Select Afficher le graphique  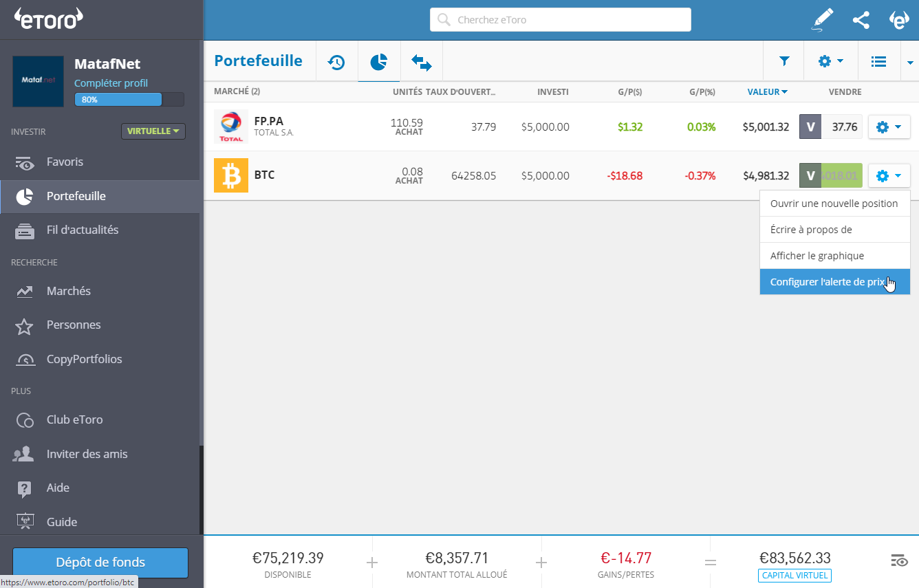click(835, 256)
